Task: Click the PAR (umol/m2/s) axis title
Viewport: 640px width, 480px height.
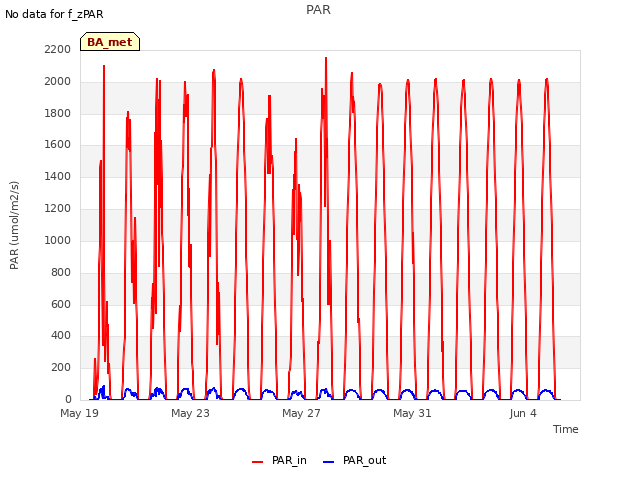Action: click(14, 225)
